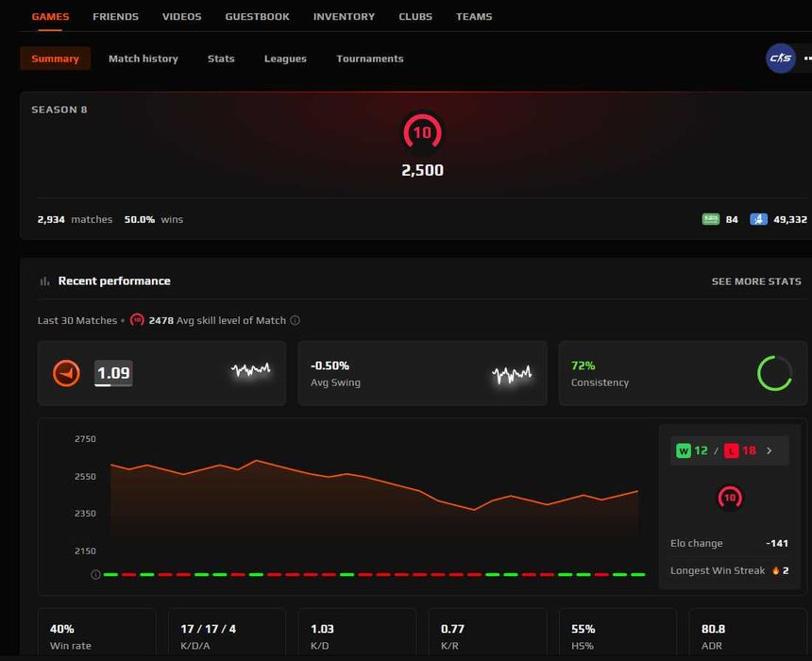Click the rating sparkline graph
This screenshot has width=812, height=661.
(x=250, y=369)
